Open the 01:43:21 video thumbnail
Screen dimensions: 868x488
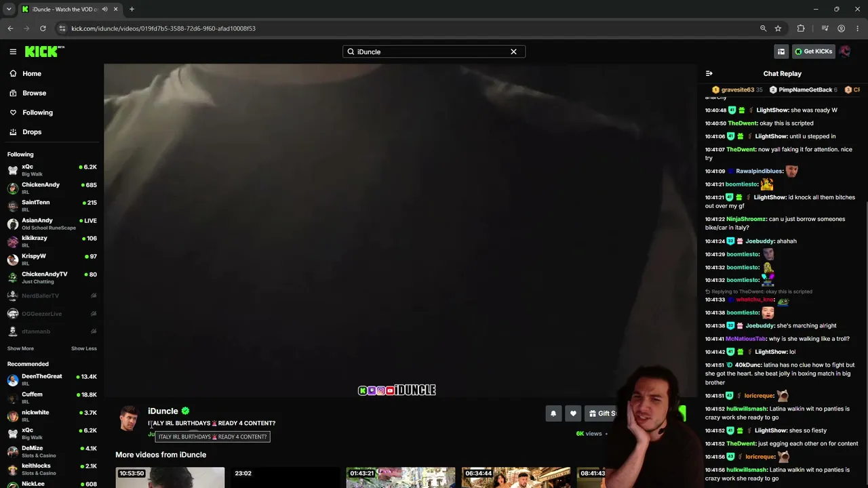401,477
